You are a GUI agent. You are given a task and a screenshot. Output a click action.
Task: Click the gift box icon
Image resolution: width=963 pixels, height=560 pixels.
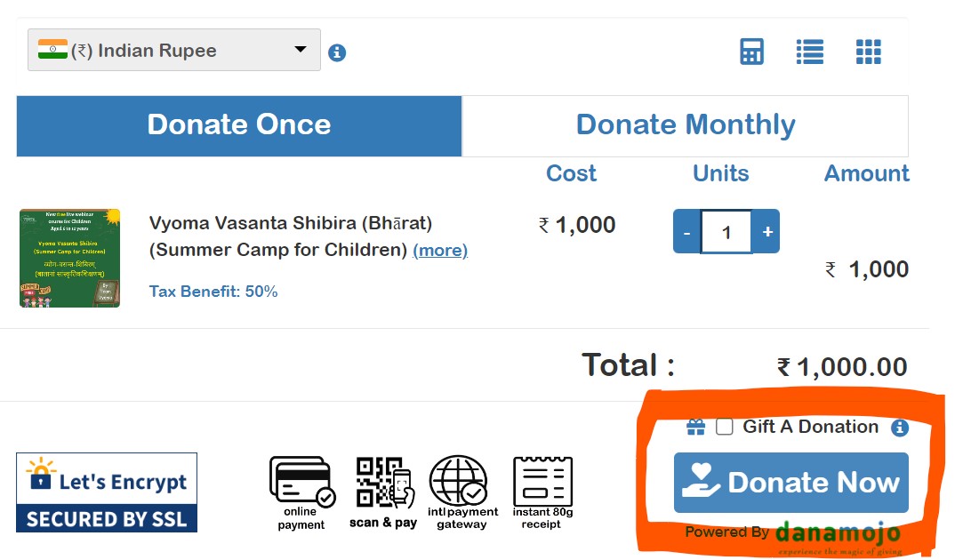tap(695, 428)
